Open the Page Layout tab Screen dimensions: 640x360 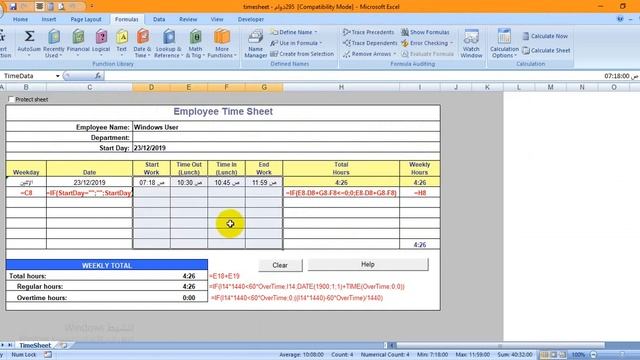point(86,19)
